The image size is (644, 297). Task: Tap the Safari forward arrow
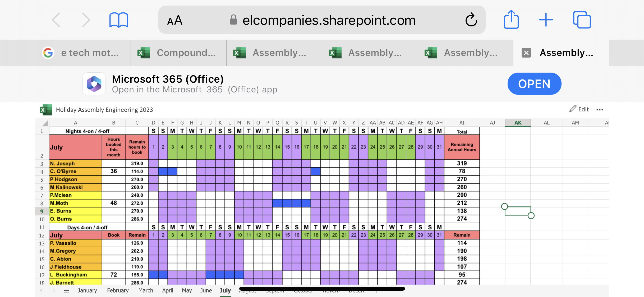pyautogui.click(x=86, y=20)
